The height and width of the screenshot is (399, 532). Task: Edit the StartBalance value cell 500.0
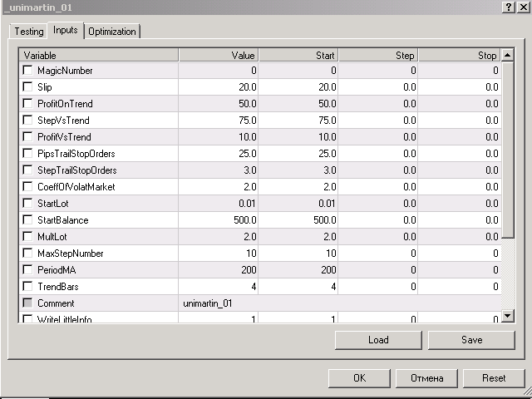[219, 220]
